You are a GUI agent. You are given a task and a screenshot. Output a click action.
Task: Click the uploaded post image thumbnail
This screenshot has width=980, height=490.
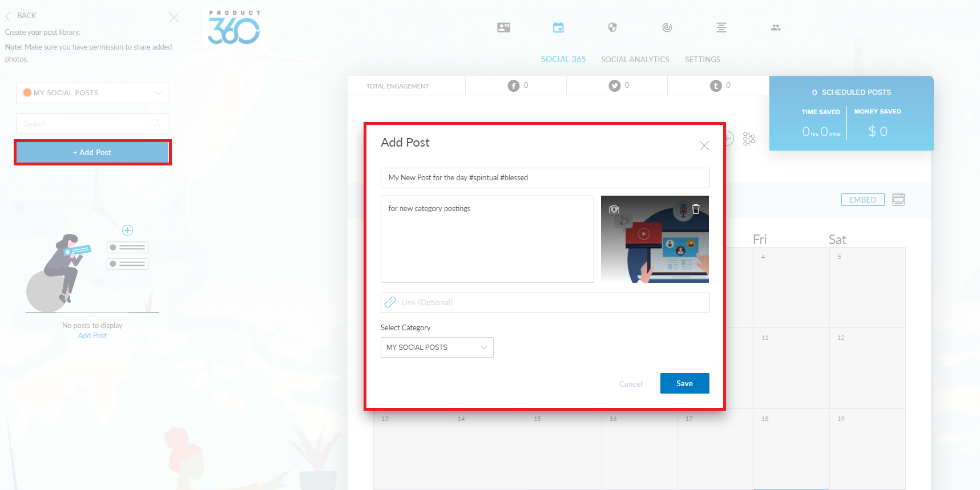655,239
